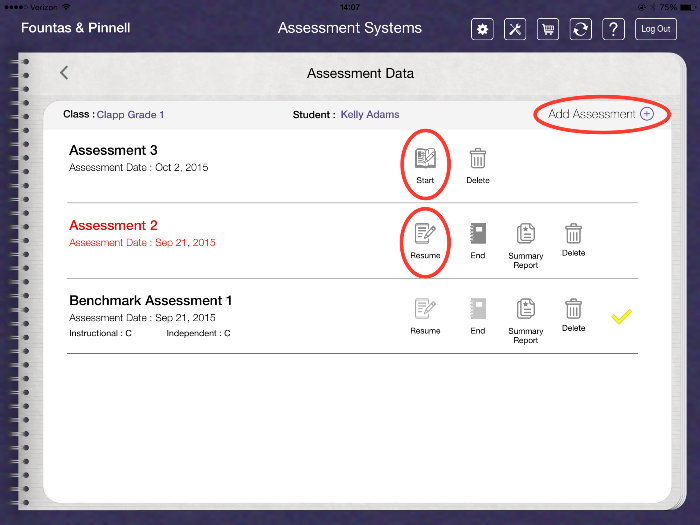Delete Benchmark Assessment 1 with trash icon

coord(573,315)
